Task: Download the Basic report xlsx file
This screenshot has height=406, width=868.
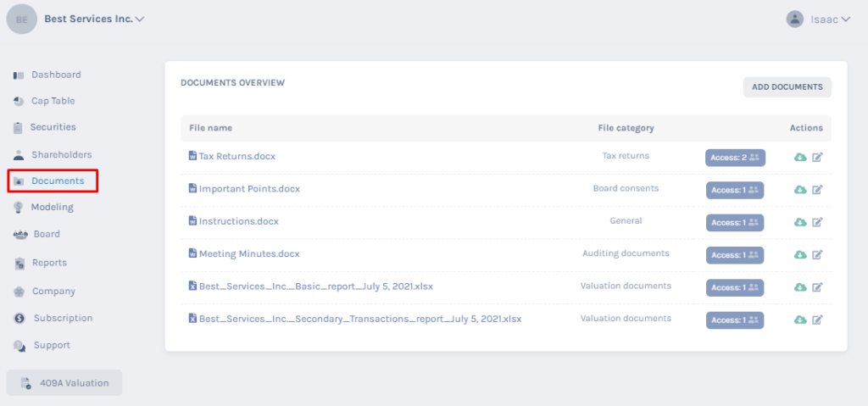Action: (800, 287)
